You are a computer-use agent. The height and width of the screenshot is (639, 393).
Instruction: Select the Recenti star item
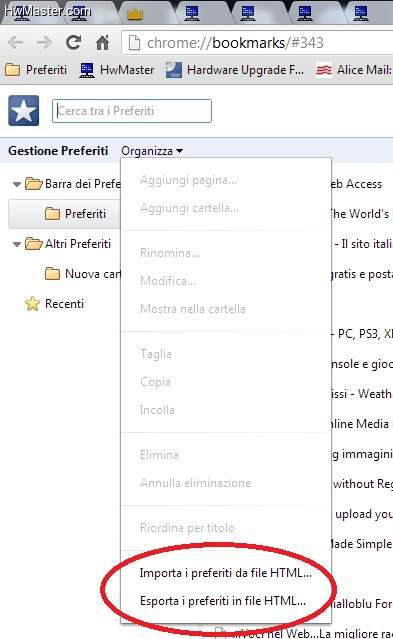click(54, 304)
